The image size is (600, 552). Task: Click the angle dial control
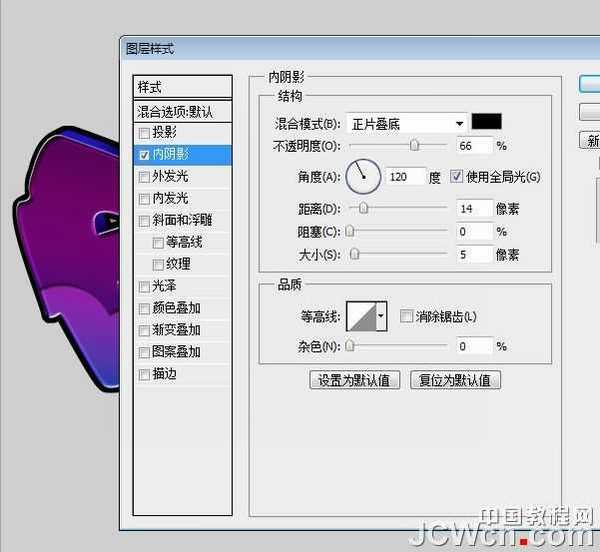click(363, 177)
